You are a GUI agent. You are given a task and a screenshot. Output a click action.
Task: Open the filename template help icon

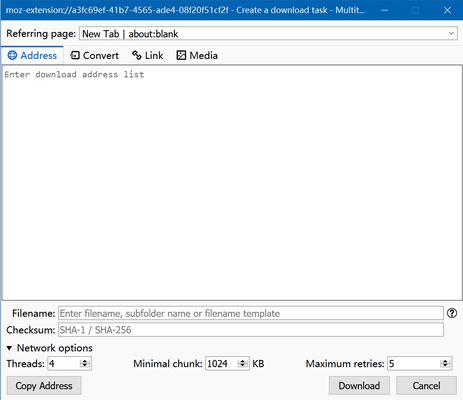pyautogui.click(x=452, y=313)
